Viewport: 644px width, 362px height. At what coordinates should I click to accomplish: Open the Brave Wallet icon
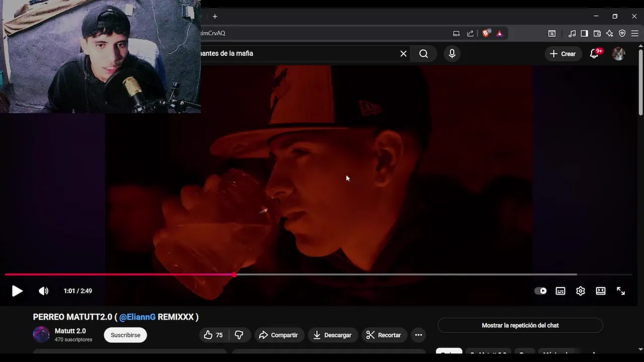click(597, 34)
